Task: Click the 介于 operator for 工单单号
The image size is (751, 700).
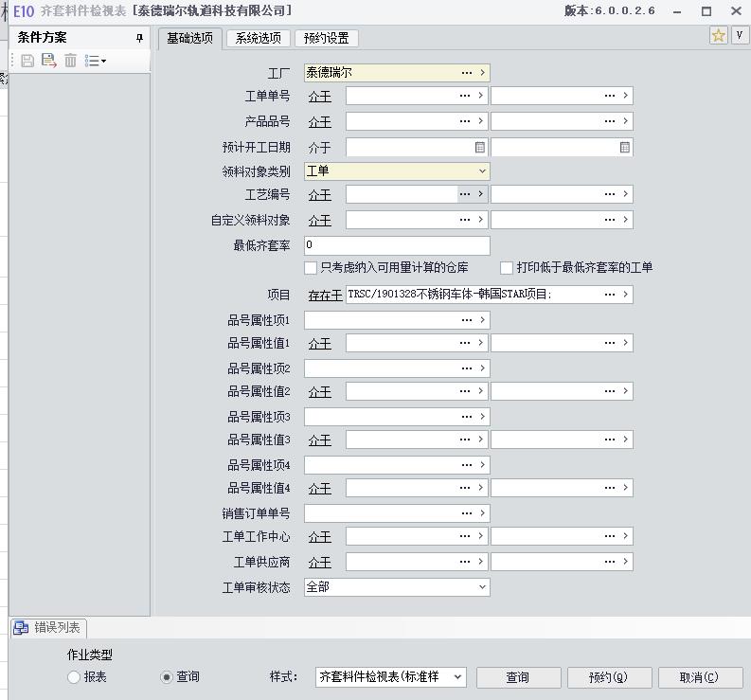Action: point(320,97)
